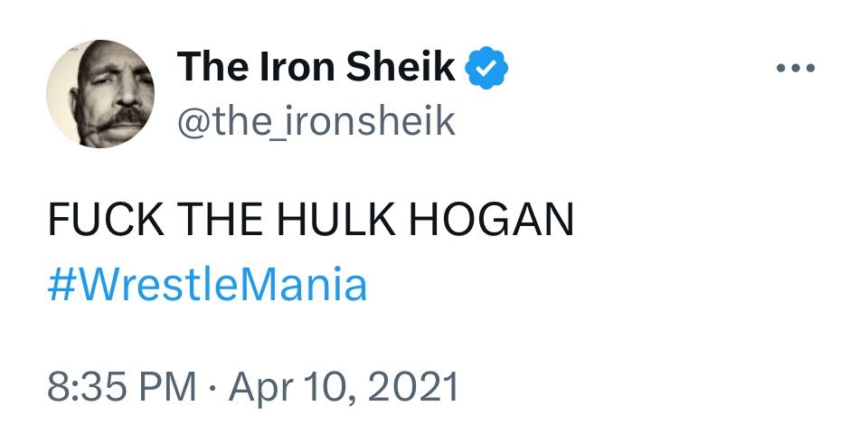Click the Apr 10, 2021 date
The image size is (868, 444).
pyautogui.click(x=344, y=389)
